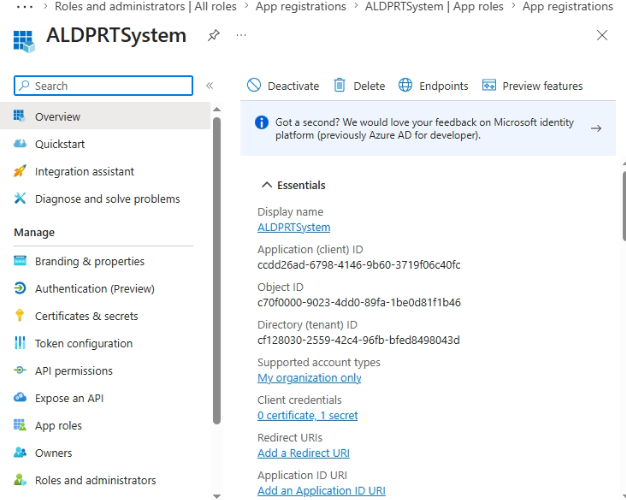Follow the feedback banner arrow
The width and height of the screenshot is (626, 500).
pyautogui.click(x=596, y=128)
